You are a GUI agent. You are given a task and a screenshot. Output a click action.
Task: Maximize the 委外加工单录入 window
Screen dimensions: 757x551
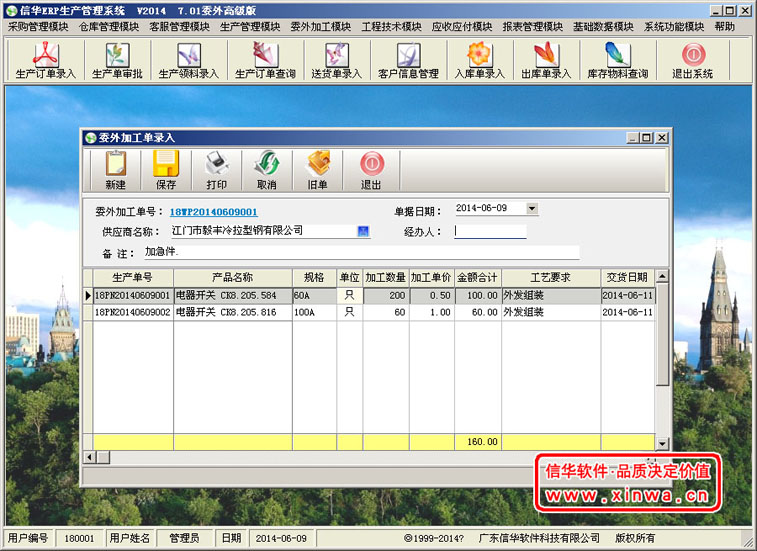647,138
